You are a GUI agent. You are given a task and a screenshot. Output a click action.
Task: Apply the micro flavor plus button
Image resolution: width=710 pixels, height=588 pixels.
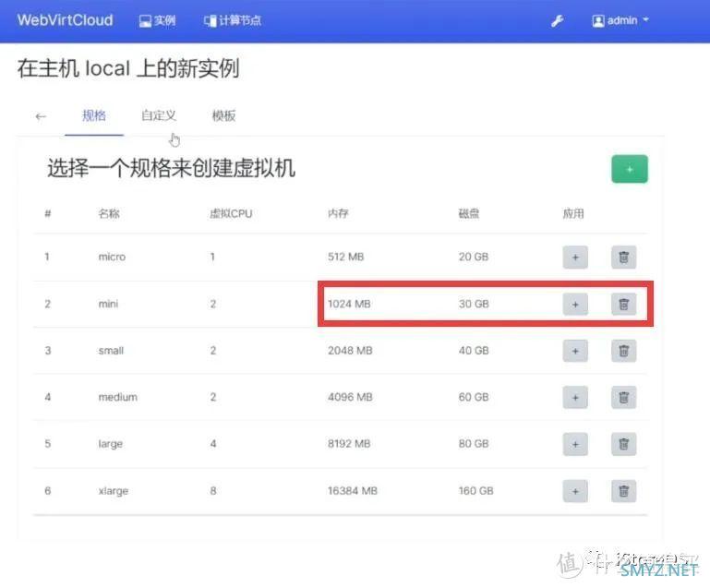point(575,258)
